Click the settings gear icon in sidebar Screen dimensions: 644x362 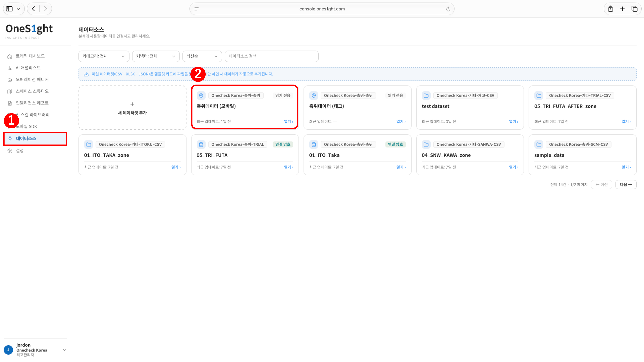coord(10,151)
